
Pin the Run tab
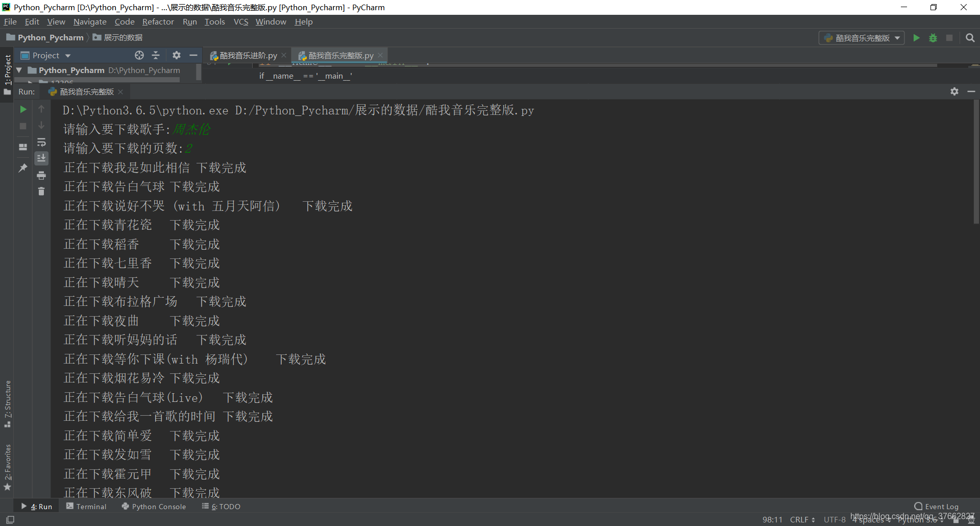point(23,168)
